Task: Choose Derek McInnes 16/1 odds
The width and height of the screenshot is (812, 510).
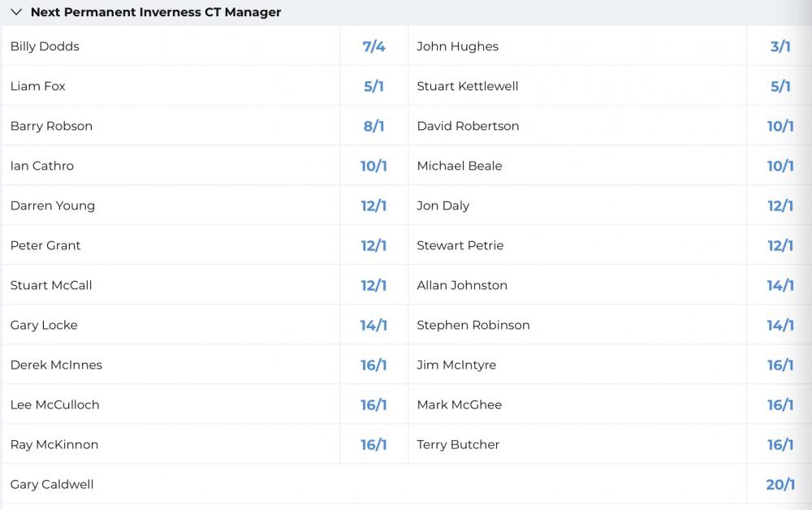Action: 374,365
